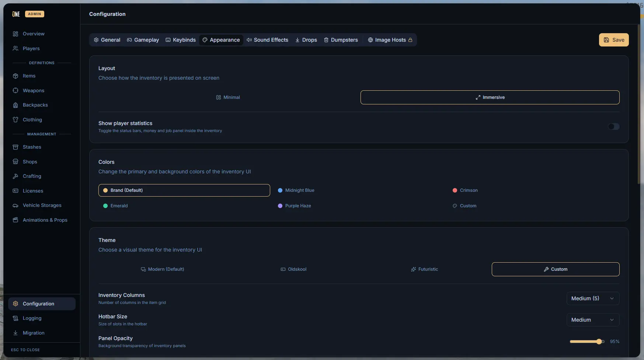
Task: Click the Save button
Action: click(x=614, y=40)
